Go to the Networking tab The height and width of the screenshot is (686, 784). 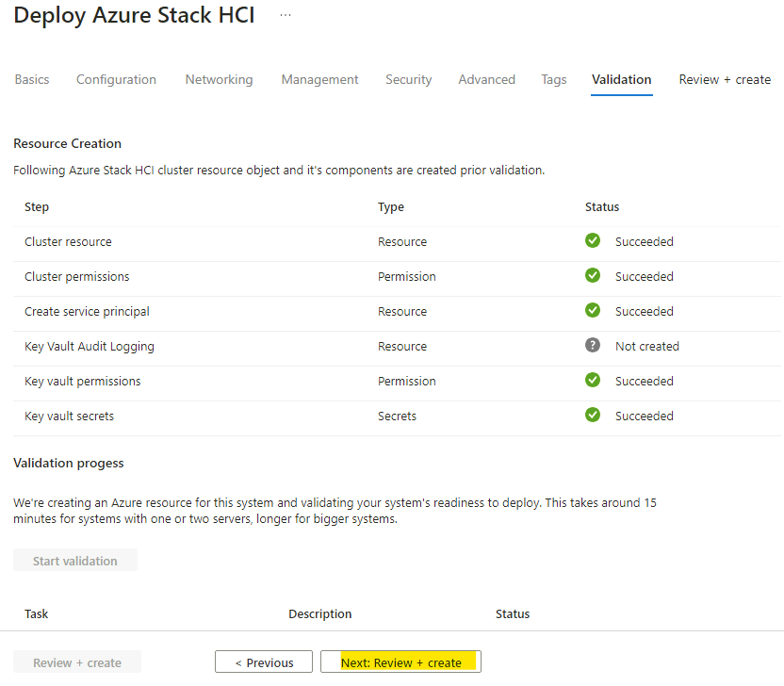pos(219,79)
